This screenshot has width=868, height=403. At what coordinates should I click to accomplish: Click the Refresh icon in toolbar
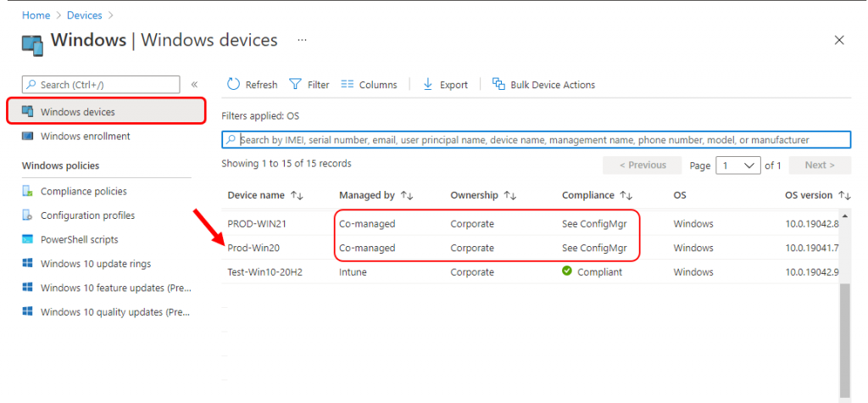point(234,84)
